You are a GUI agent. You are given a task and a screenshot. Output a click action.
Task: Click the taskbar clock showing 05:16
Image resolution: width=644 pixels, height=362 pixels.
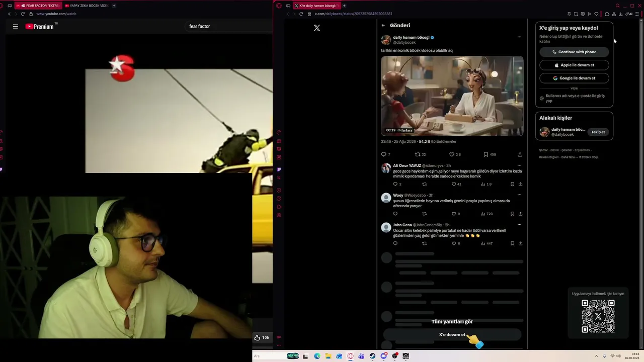(x=632, y=356)
